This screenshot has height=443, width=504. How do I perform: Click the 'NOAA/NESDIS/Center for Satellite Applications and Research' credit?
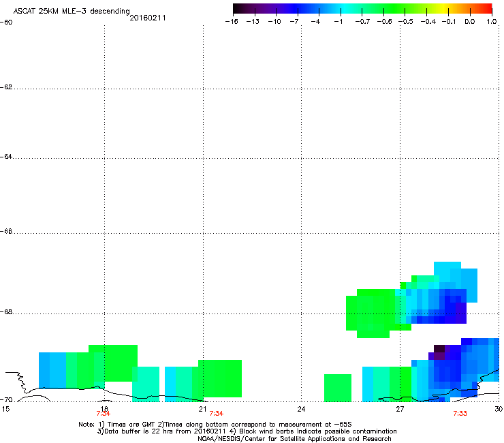(x=294, y=439)
